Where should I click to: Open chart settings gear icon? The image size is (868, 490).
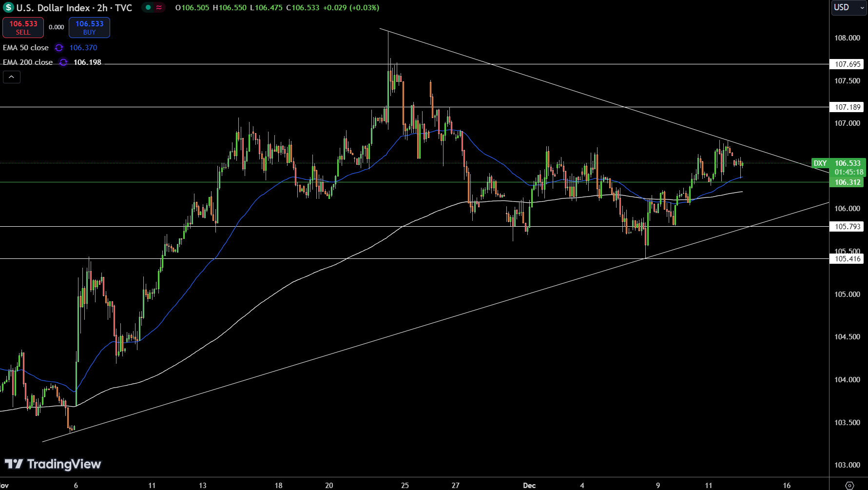849,485
